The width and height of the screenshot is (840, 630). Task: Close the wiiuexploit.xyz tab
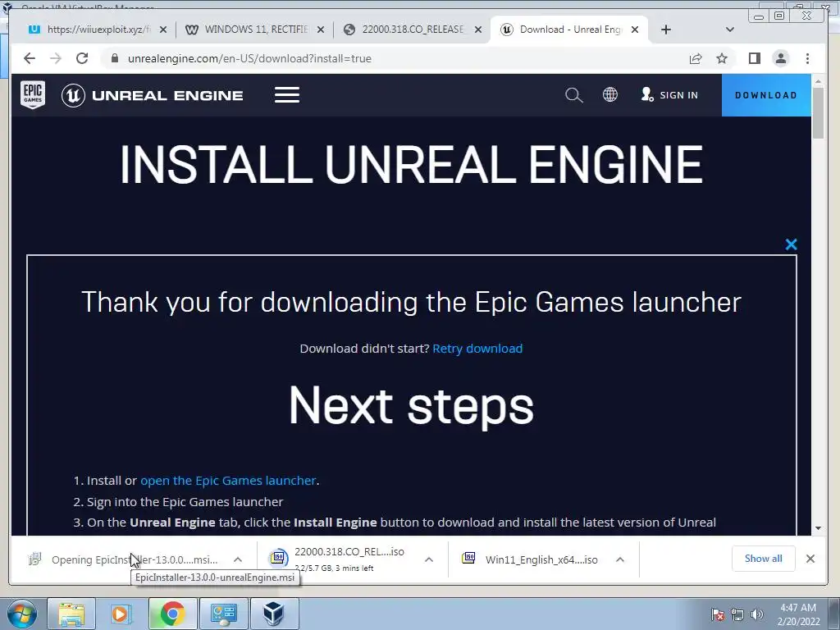[163, 30]
